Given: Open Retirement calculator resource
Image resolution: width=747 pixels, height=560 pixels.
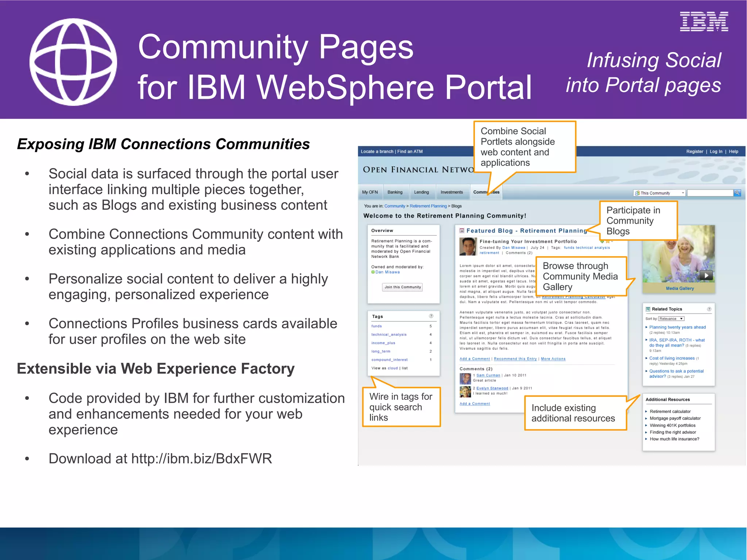Looking at the screenshot, I should click(x=670, y=412).
